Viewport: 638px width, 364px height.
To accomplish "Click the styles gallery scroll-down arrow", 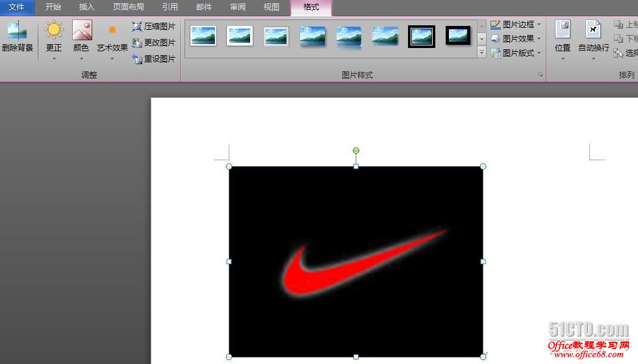I will click(482, 39).
